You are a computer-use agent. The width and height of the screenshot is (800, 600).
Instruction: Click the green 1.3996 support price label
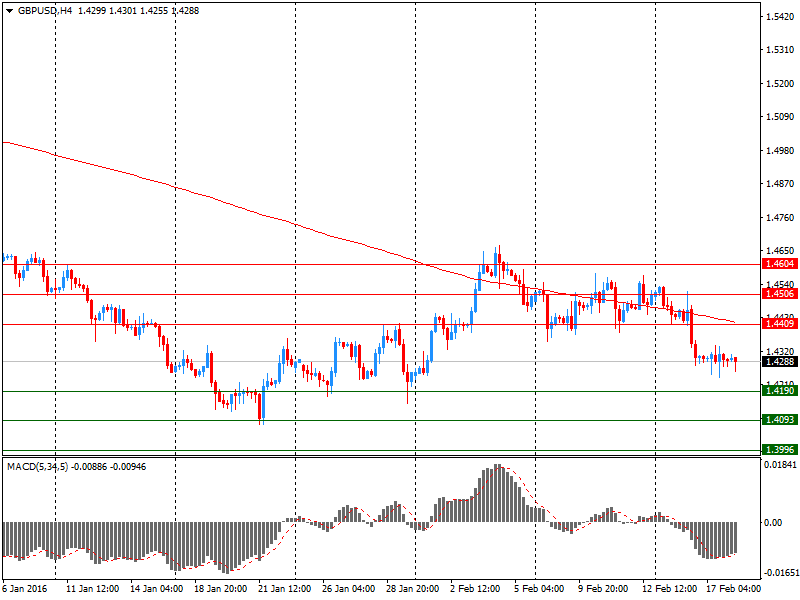[779, 449]
